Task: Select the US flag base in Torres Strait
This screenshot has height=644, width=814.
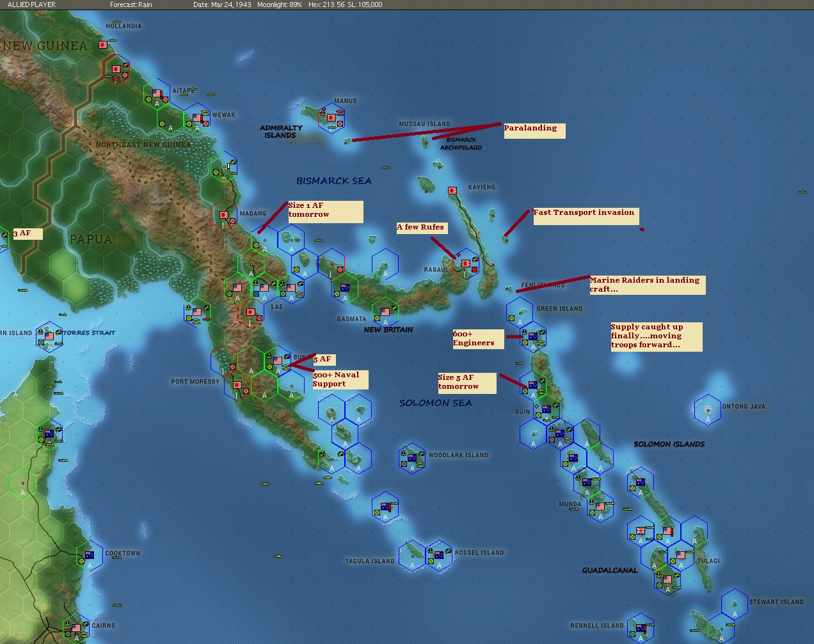Action: (x=49, y=336)
